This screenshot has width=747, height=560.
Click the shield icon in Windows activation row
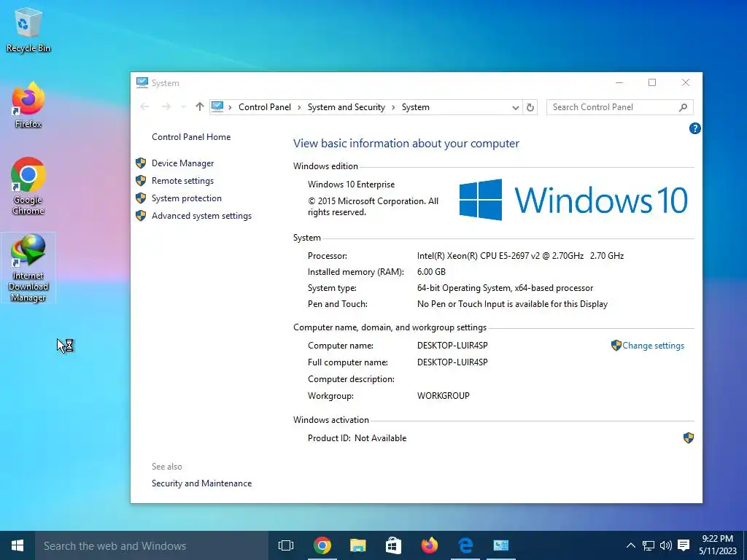[689, 437]
